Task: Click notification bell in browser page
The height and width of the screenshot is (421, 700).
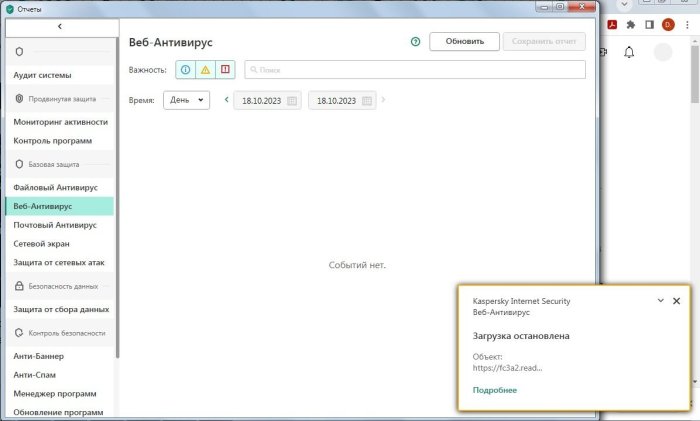Action: (629, 53)
